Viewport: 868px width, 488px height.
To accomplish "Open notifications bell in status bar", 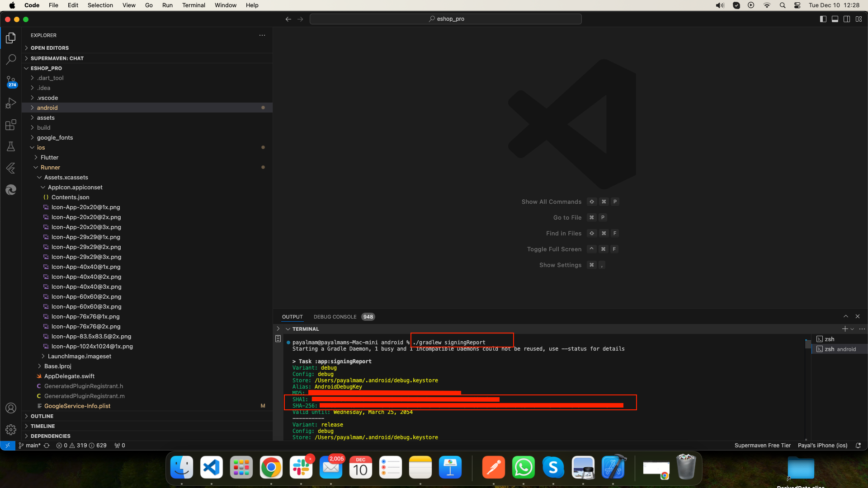I will pos(858,446).
